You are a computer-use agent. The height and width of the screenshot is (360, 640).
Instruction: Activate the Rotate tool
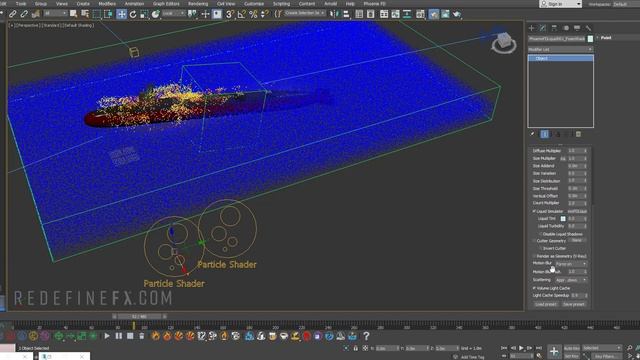point(133,14)
